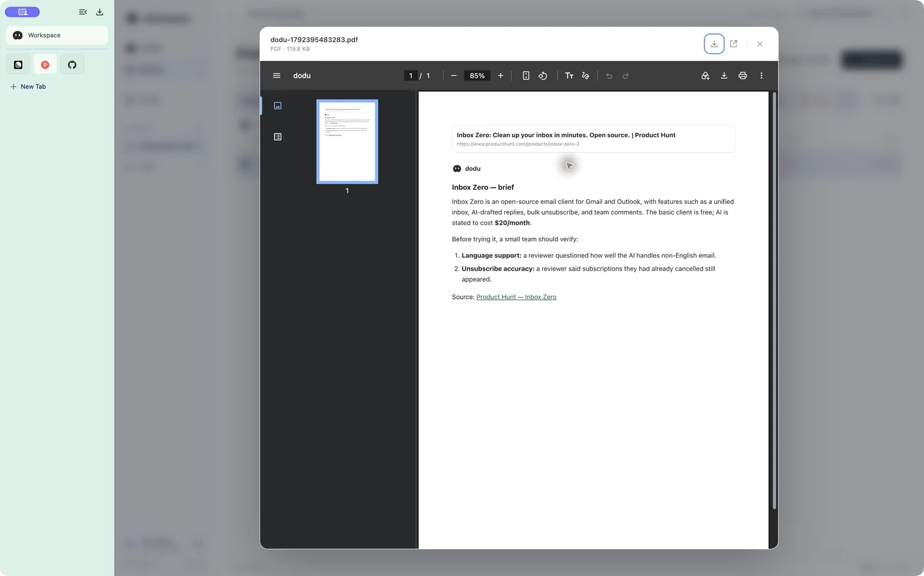
Task: Select the Workspace tab
Action: (57, 35)
